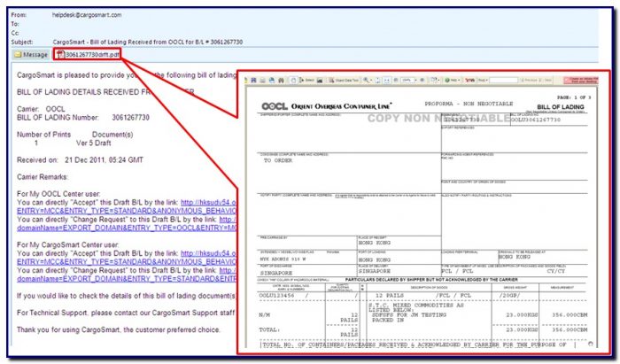
Task: Click the Print icon in PDF toolbar
Action: click(262, 81)
